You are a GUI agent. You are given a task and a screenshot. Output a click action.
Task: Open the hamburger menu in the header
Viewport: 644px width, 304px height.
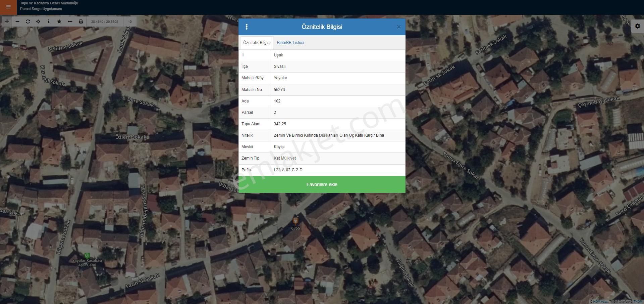[8, 7]
